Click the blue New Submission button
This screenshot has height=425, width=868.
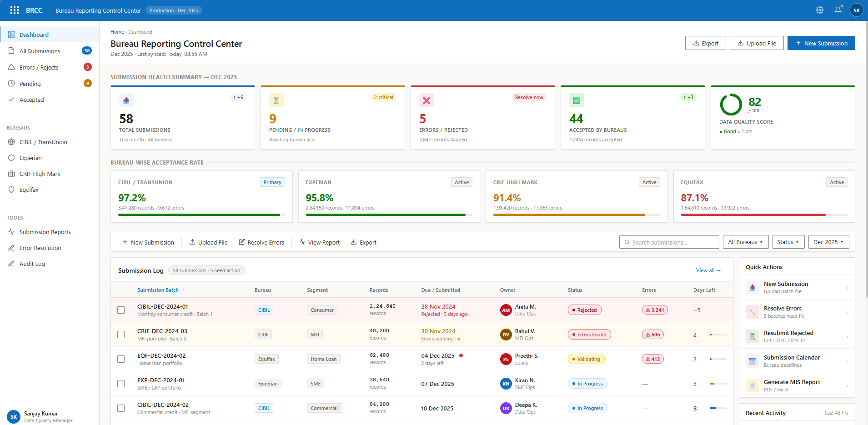(821, 43)
